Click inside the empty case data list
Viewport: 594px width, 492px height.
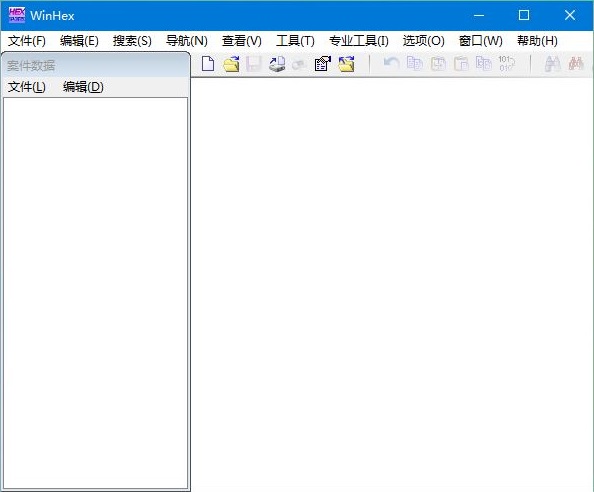coord(95,293)
